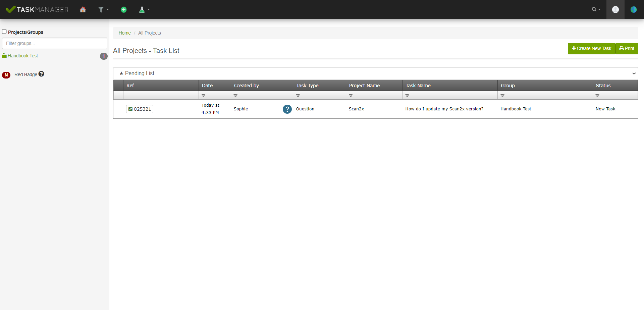
Task: Click Create New Task button
Action: 591,49
